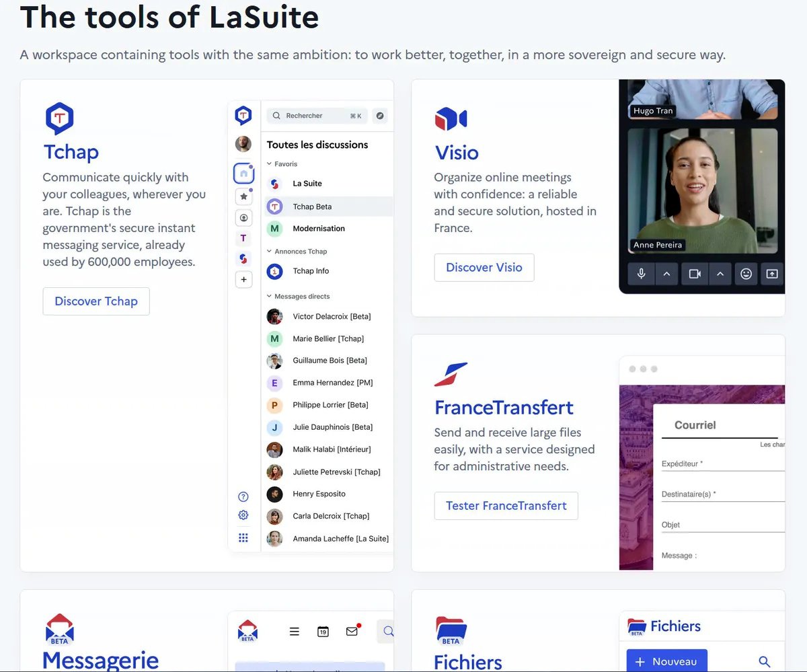Collapse the Favoris section
This screenshot has width=807, height=672.
point(270,163)
